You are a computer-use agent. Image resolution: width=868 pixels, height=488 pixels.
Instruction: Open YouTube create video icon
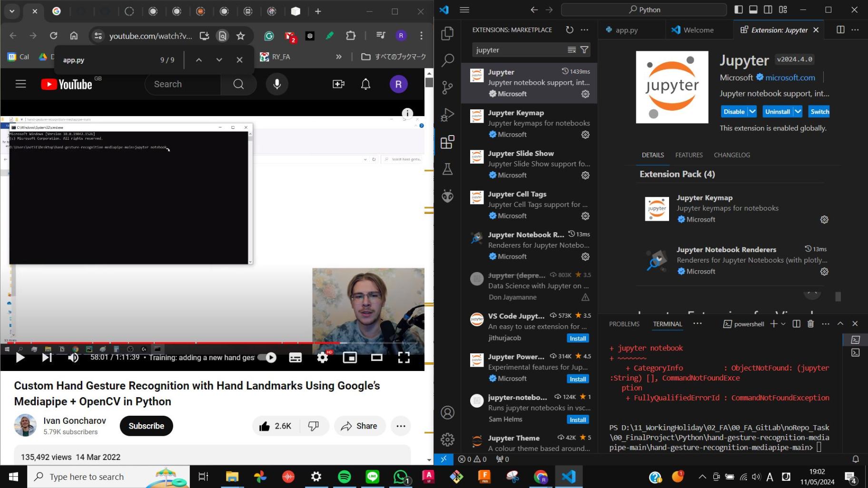pos(338,84)
